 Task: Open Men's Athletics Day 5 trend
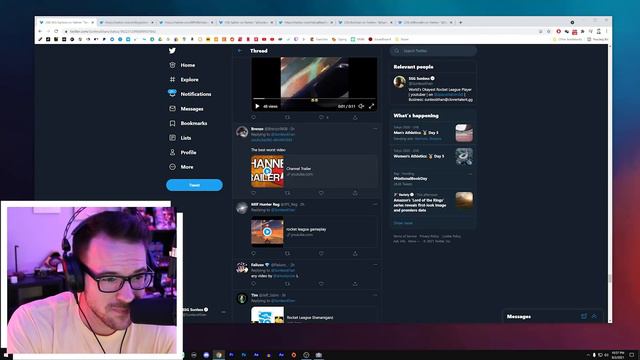pos(433,133)
